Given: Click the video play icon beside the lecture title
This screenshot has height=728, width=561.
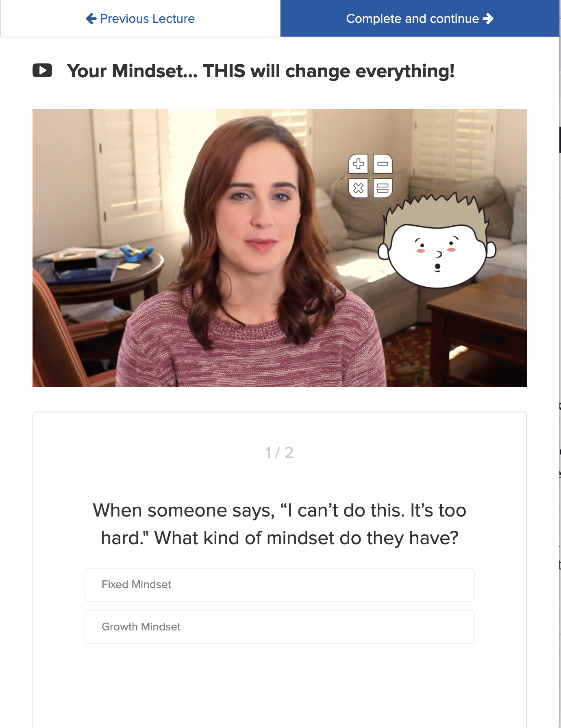Looking at the screenshot, I should pyautogui.click(x=42, y=70).
